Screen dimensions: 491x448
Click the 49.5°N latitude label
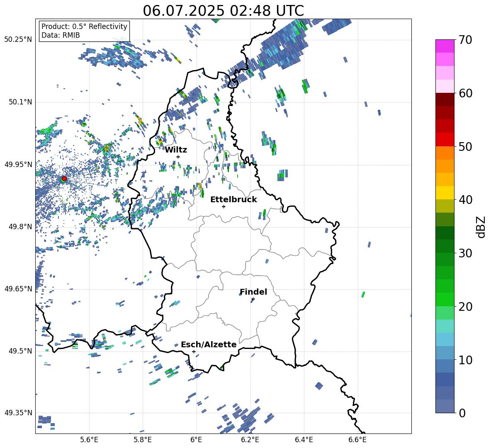click(x=20, y=351)
